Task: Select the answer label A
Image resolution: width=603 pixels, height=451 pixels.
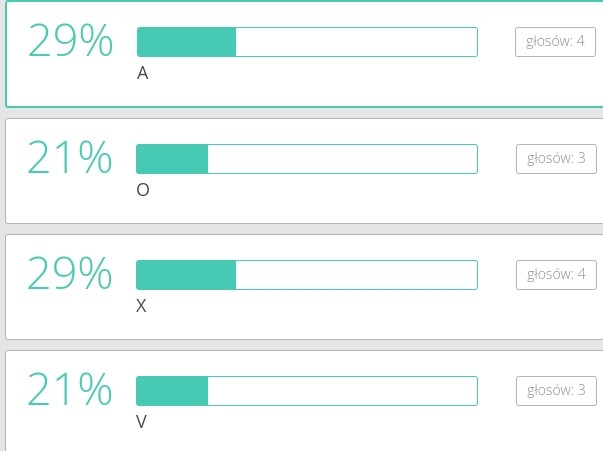Action: [x=143, y=74]
